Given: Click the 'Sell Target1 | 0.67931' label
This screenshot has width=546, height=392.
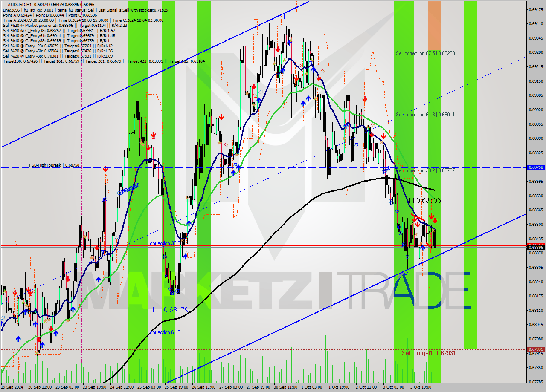Looking at the screenshot, I should pos(428,353).
